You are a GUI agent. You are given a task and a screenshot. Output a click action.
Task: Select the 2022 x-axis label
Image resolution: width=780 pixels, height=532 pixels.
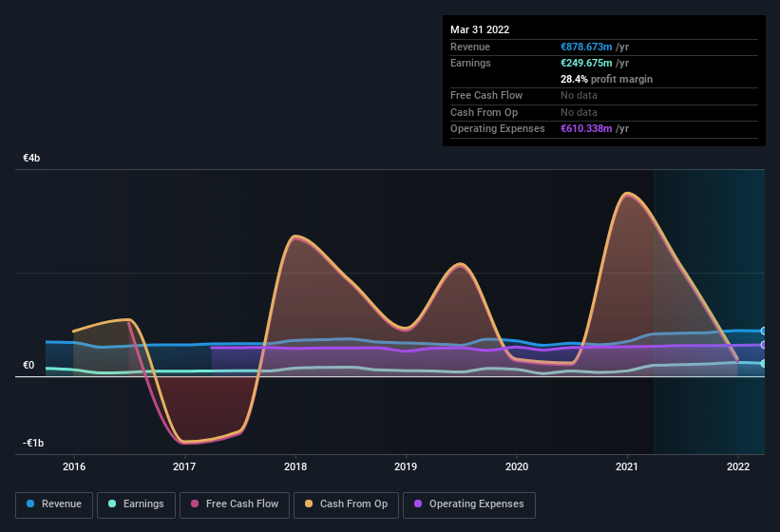(x=737, y=466)
